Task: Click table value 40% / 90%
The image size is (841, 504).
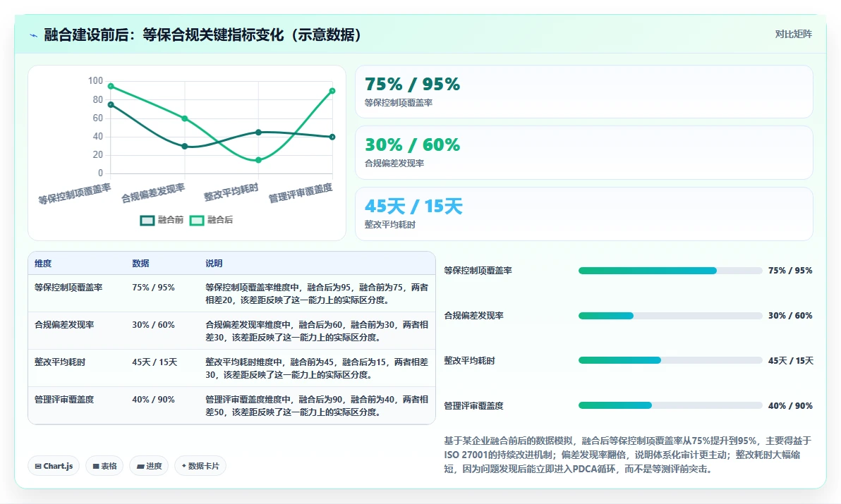Action: pyautogui.click(x=153, y=400)
